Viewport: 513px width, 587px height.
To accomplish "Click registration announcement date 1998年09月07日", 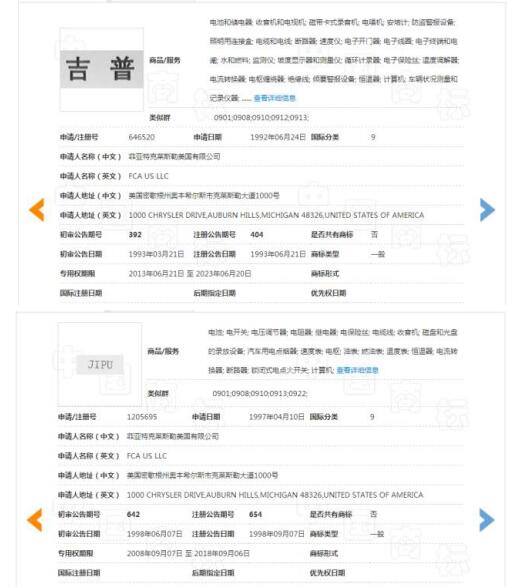I will tap(276, 534).
